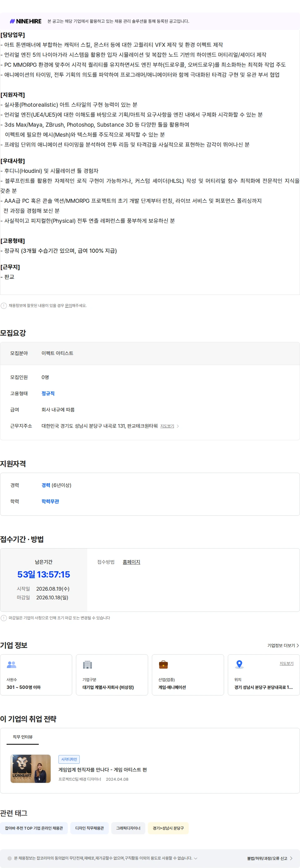Click the 경기 성남시 분당구 분당내곡로 address text

point(263,687)
